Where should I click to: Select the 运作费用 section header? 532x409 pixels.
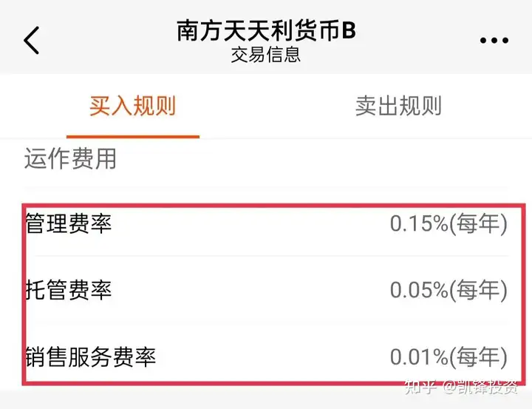tap(70, 158)
